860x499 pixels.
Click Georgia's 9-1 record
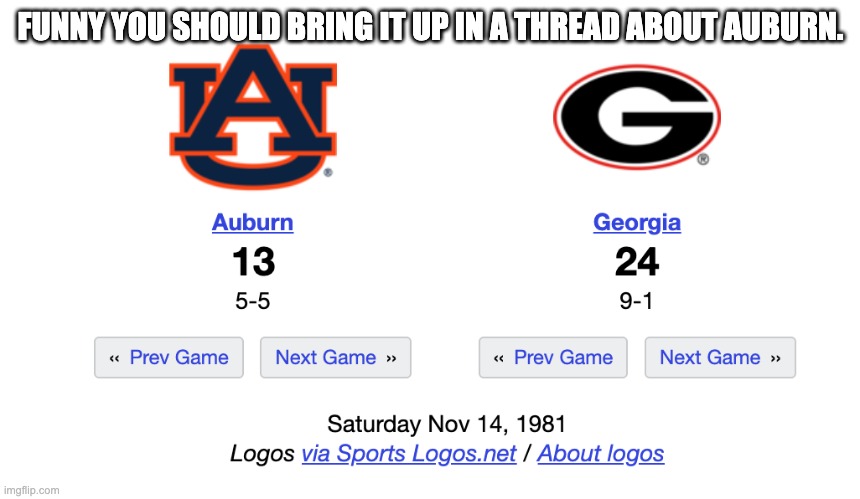click(636, 301)
